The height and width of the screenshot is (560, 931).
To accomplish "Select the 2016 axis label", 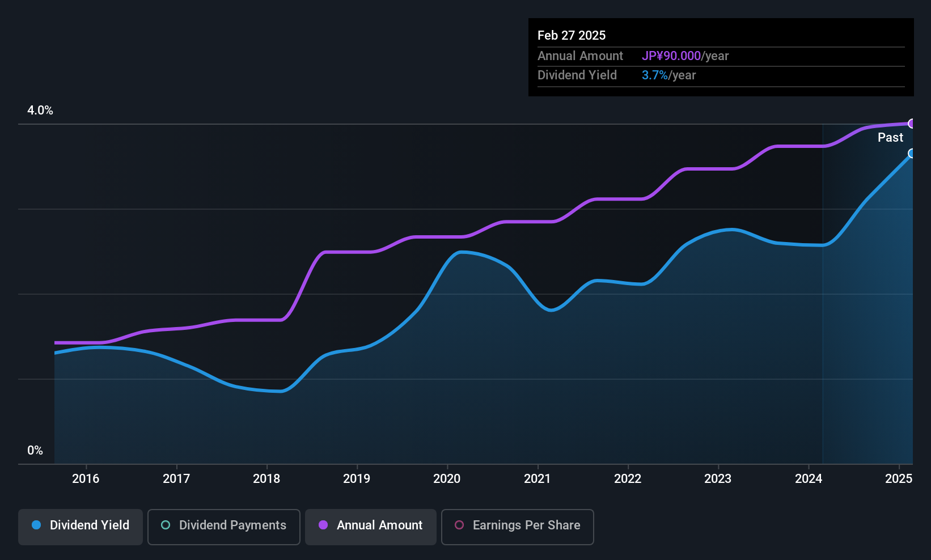I will pos(86,478).
